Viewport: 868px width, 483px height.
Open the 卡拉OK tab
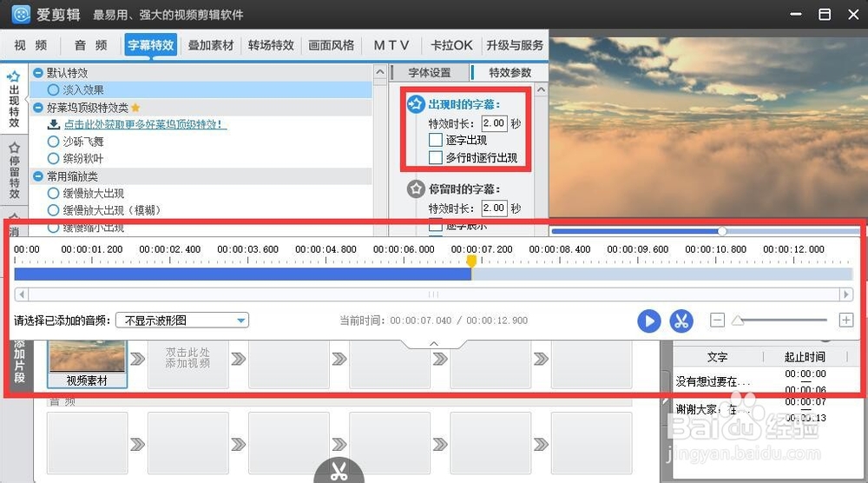[451, 45]
